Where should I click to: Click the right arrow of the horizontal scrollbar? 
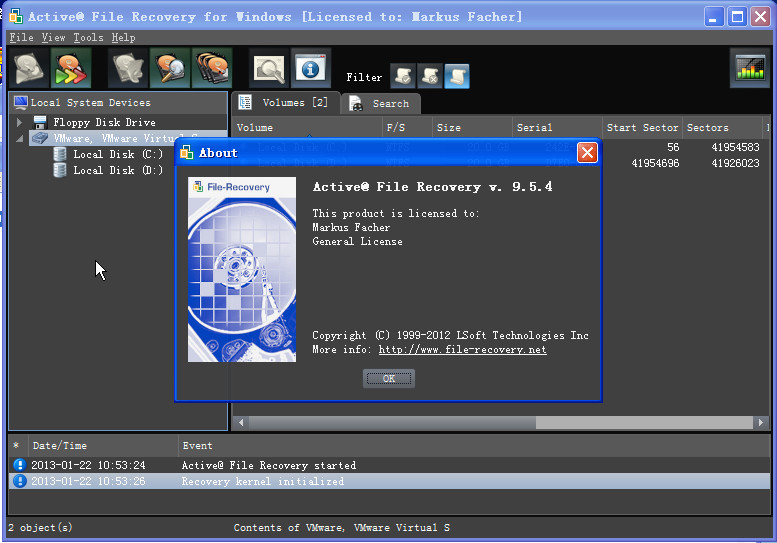[761, 423]
